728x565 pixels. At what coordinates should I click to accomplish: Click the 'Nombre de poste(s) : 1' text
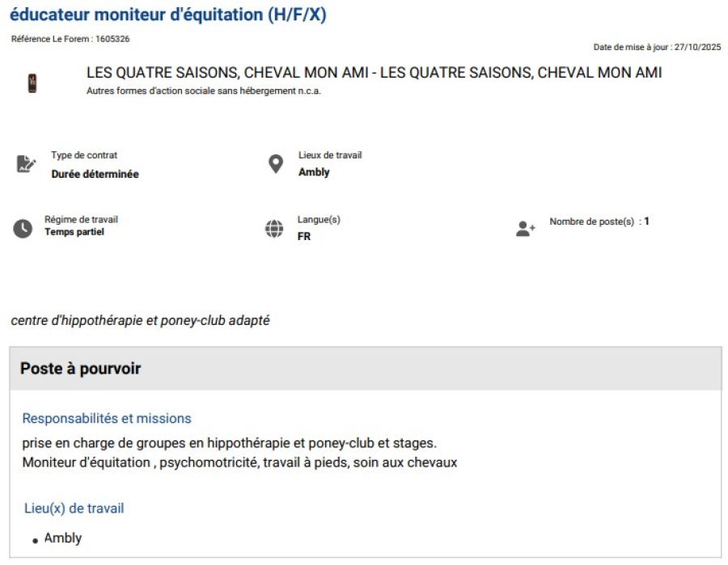599,221
